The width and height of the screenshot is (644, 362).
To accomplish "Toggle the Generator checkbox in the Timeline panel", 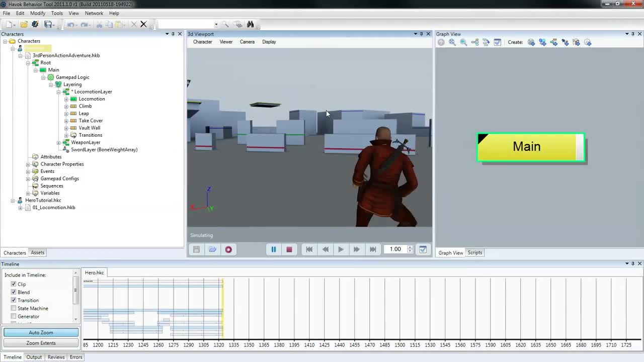I will 14,316.
